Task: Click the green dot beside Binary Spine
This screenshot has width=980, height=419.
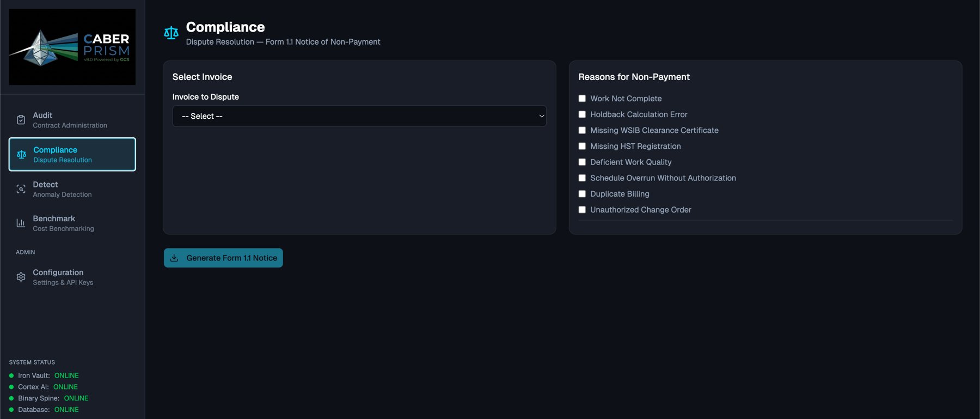Action: coord(11,398)
